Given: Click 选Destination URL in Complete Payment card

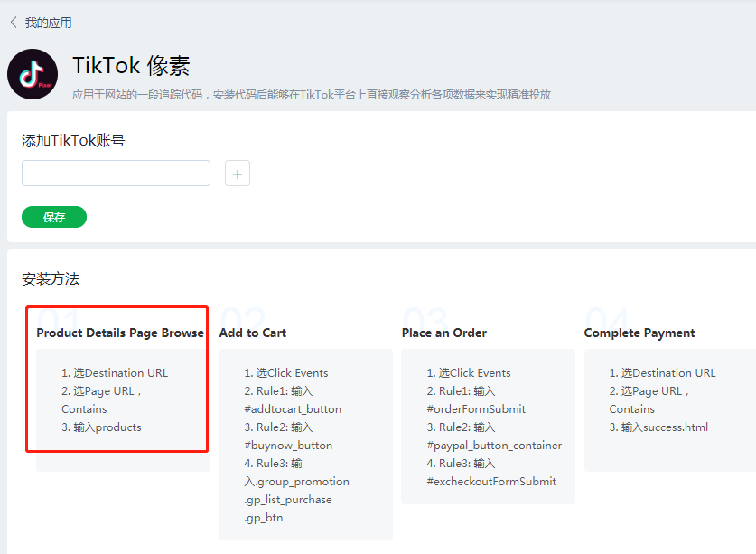Looking at the screenshot, I should pyautogui.click(x=668, y=373).
